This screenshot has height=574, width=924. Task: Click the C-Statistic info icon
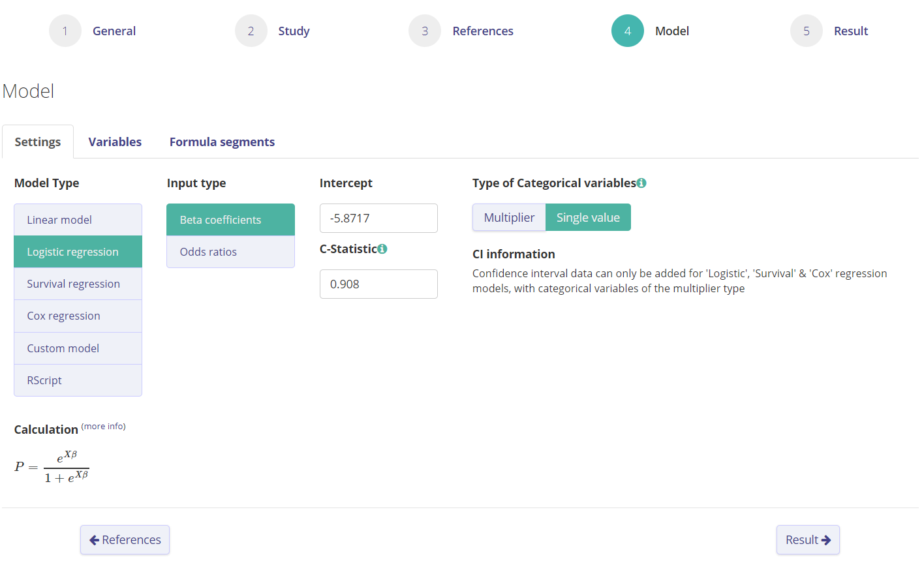click(382, 249)
